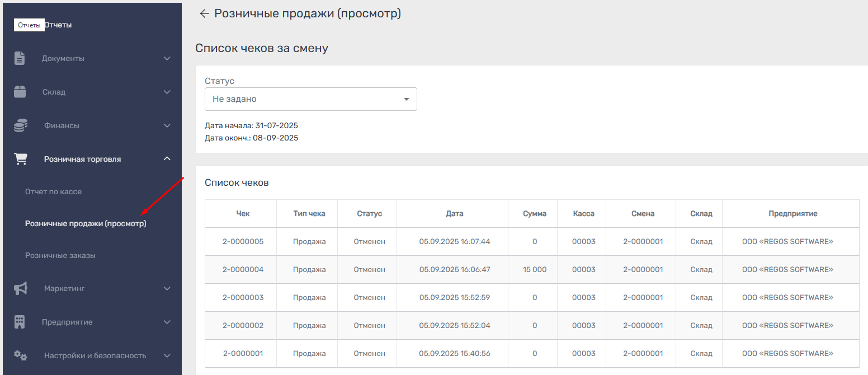Select Розничные продажи (просмотр) in the sidebar
This screenshot has height=375, width=868.
[x=86, y=223]
